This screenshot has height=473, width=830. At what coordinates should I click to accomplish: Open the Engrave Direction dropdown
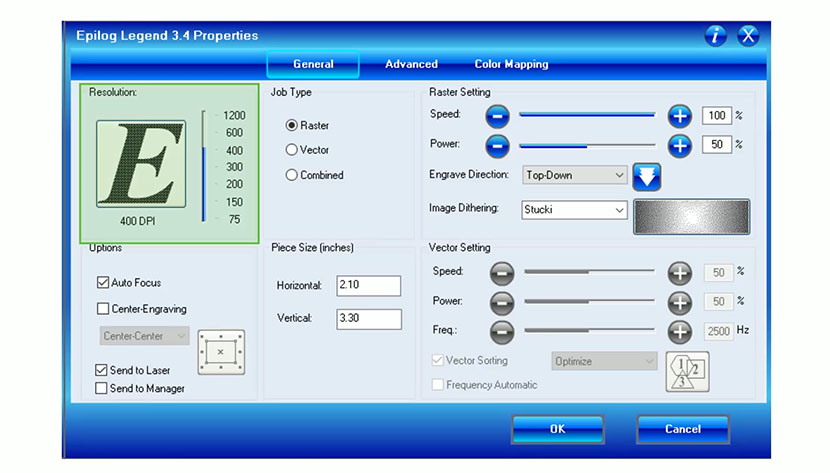click(574, 175)
